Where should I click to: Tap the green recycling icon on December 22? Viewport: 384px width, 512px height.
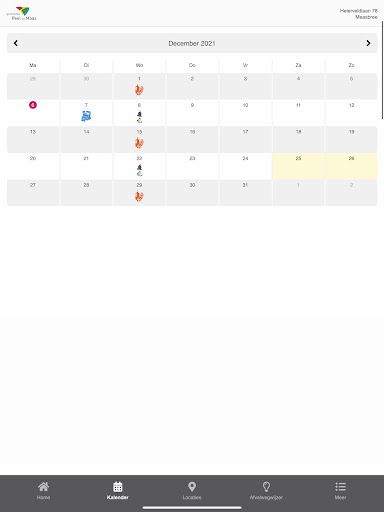click(139, 173)
